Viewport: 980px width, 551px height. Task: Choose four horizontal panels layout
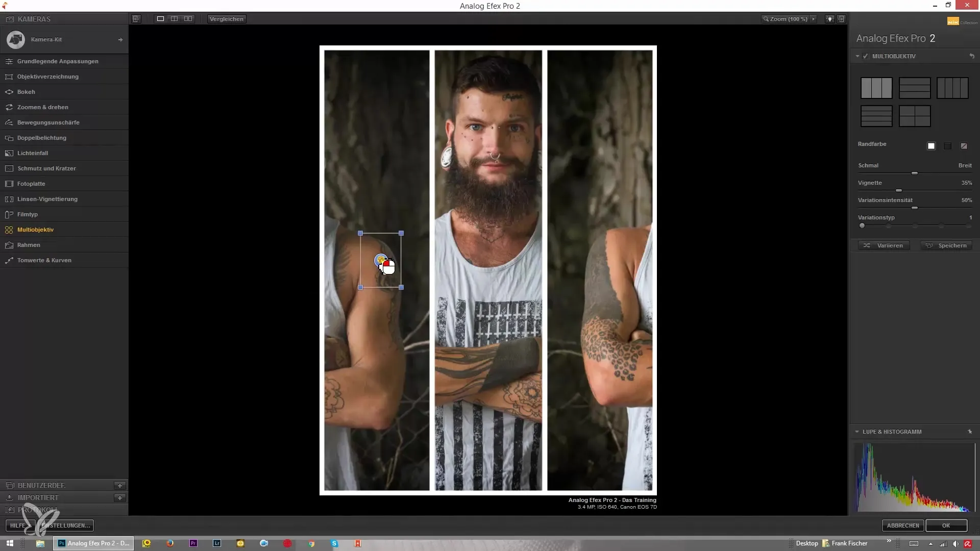tap(876, 116)
